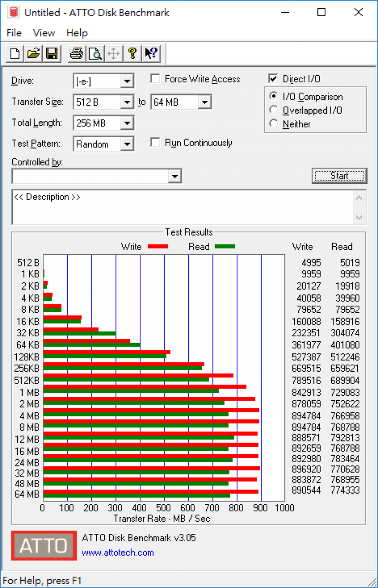Open the Help menu
This screenshot has width=378, height=588.
(77, 33)
